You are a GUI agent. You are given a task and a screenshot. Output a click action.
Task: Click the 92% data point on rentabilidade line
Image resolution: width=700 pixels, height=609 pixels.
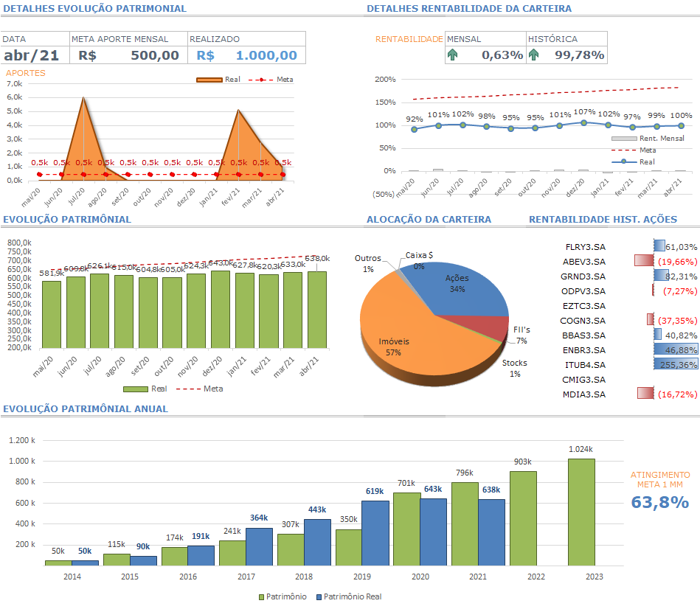[x=415, y=129]
